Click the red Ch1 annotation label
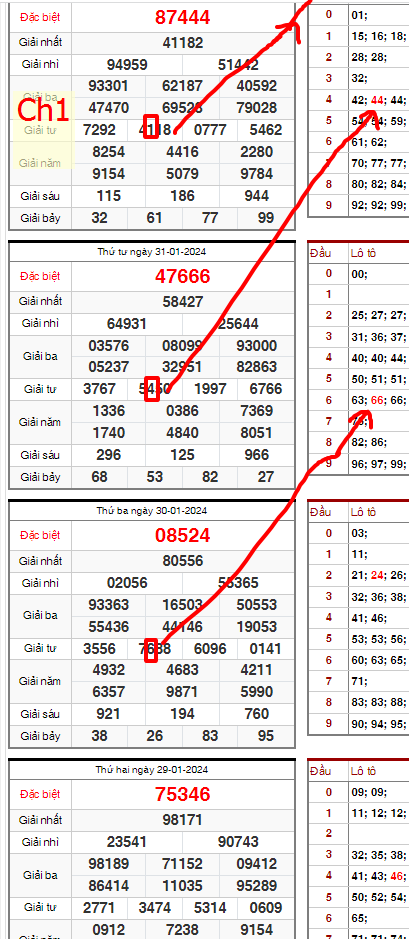This screenshot has height=939, width=409. pos(42,111)
